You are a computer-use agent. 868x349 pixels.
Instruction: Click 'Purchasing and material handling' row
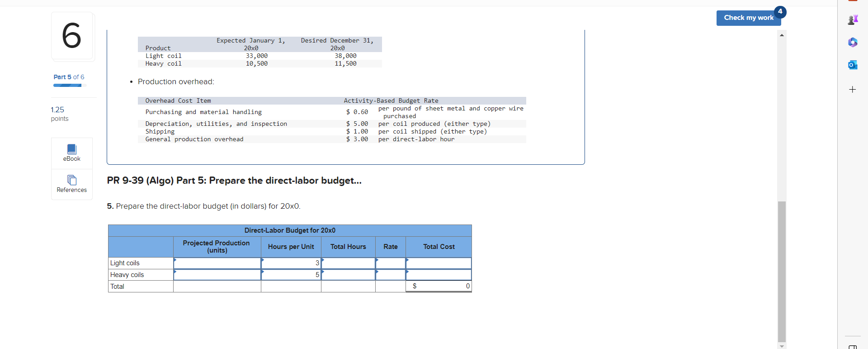tap(332, 112)
